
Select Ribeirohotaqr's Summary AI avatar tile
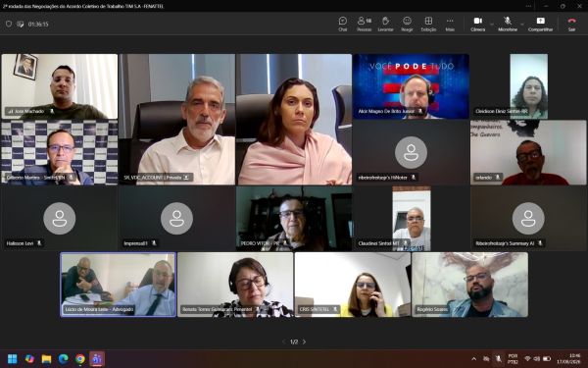tap(528, 219)
